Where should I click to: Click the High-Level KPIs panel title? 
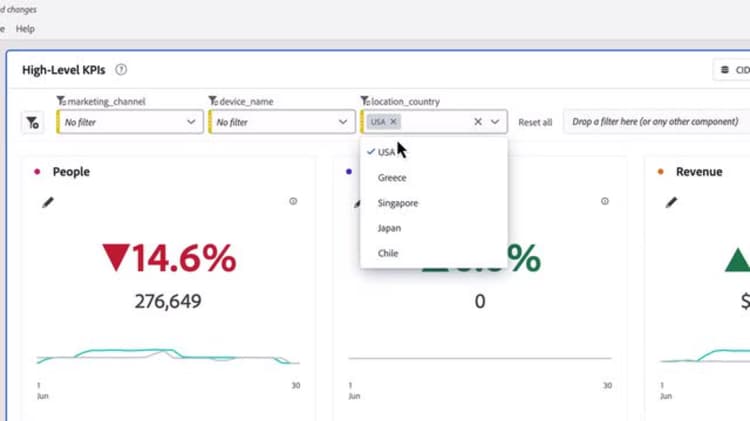64,70
